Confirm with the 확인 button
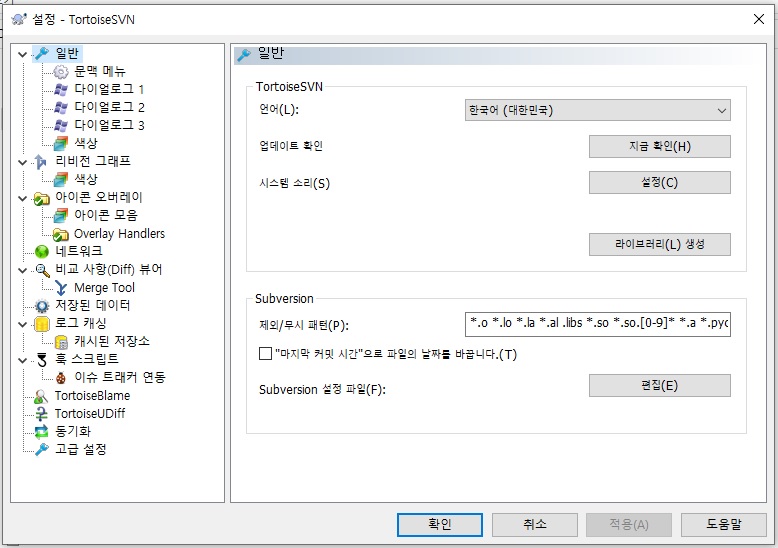 tap(440, 524)
